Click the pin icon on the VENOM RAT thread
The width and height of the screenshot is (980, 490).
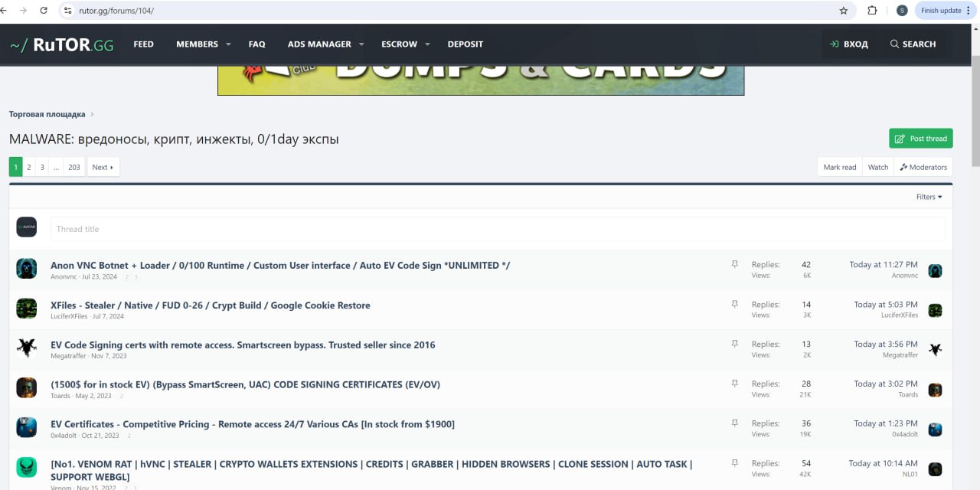tap(735, 463)
